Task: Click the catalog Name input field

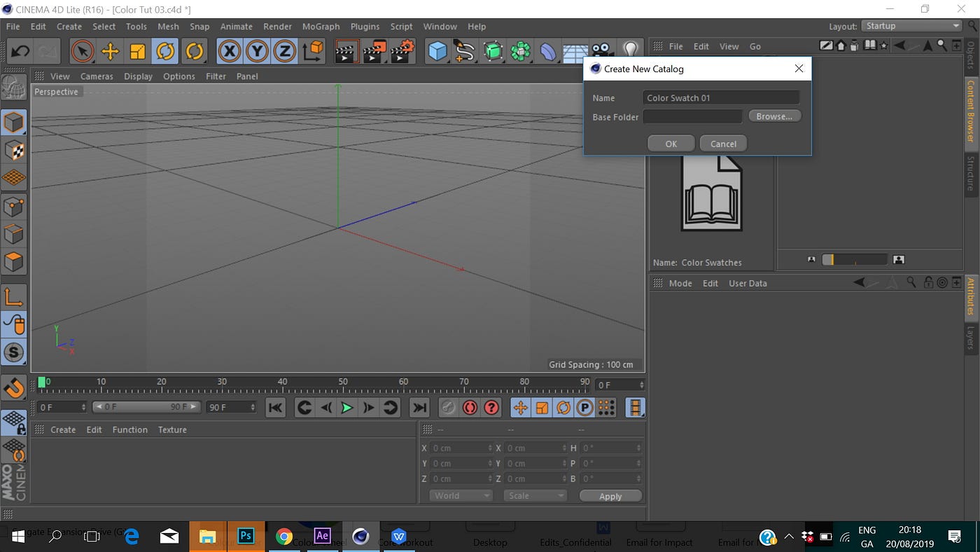Action: tap(721, 97)
